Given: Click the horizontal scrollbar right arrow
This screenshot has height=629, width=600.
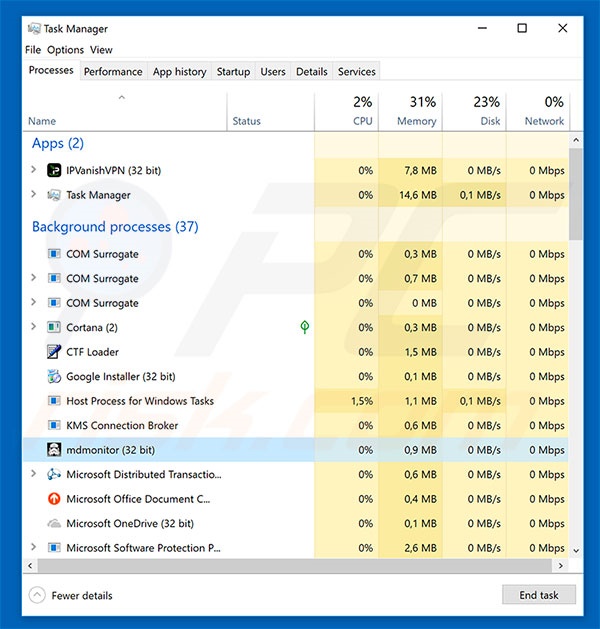Looking at the screenshot, I should (561, 566).
